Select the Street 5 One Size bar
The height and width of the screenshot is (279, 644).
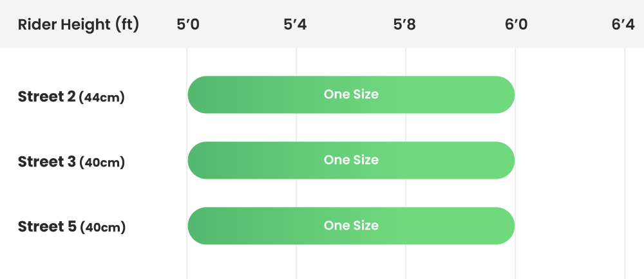pyautogui.click(x=351, y=226)
